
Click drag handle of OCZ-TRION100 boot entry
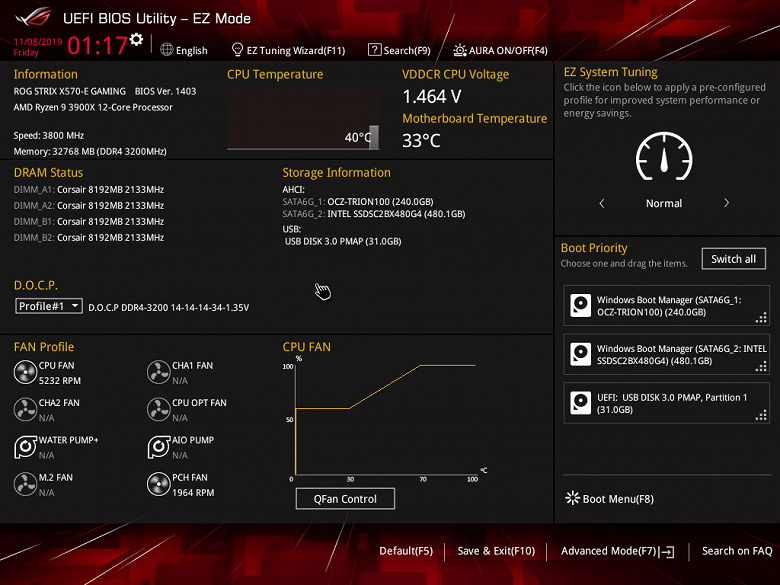761,317
